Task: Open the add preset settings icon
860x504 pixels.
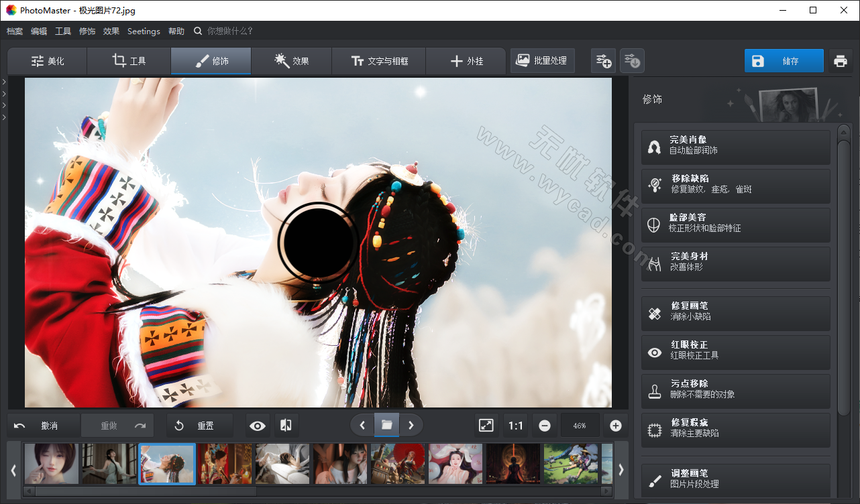Action: pos(603,60)
